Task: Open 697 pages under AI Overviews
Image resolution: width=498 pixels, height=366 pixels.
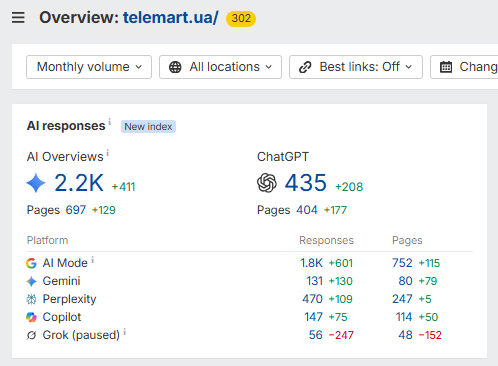Action: coord(76,210)
